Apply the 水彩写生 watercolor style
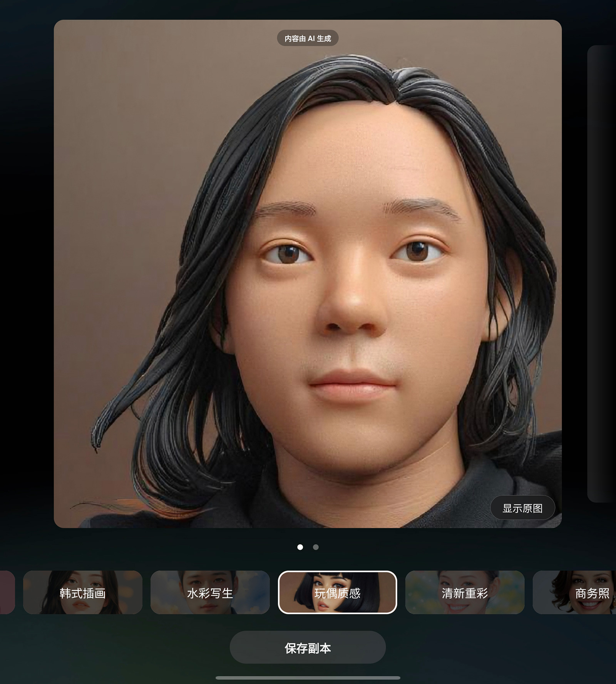The image size is (616, 684). [210, 592]
